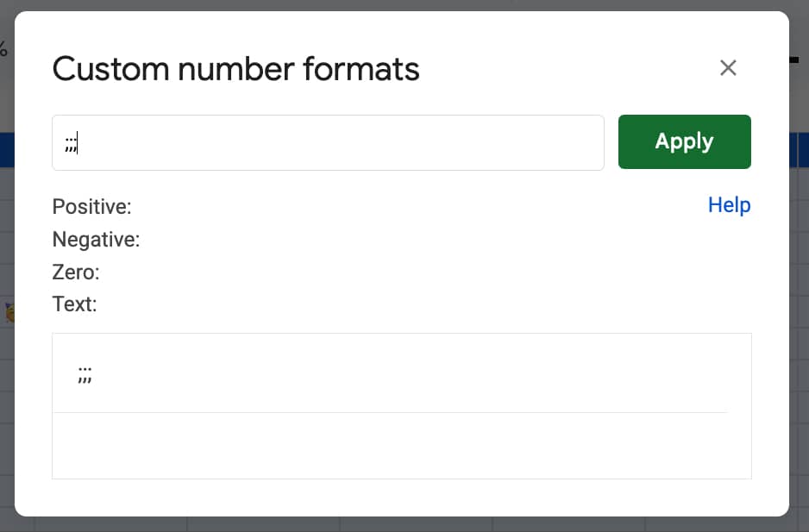Open the Help link
This screenshot has width=809, height=532.
[729, 205]
